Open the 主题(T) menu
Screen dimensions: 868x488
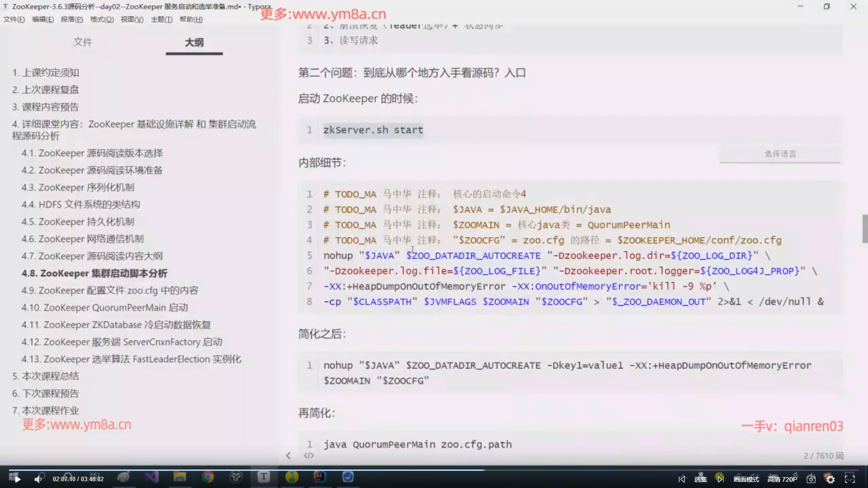point(161,19)
